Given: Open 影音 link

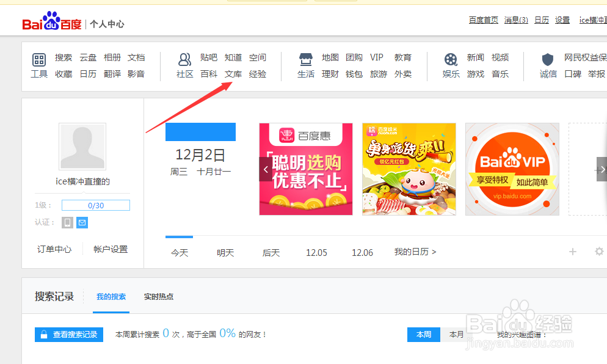Looking at the screenshot, I should (x=136, y=74).
